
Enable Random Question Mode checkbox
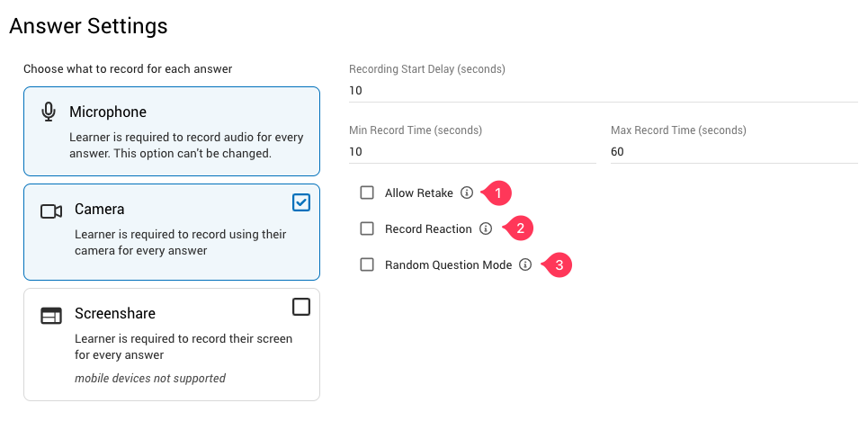click(367, 264)
